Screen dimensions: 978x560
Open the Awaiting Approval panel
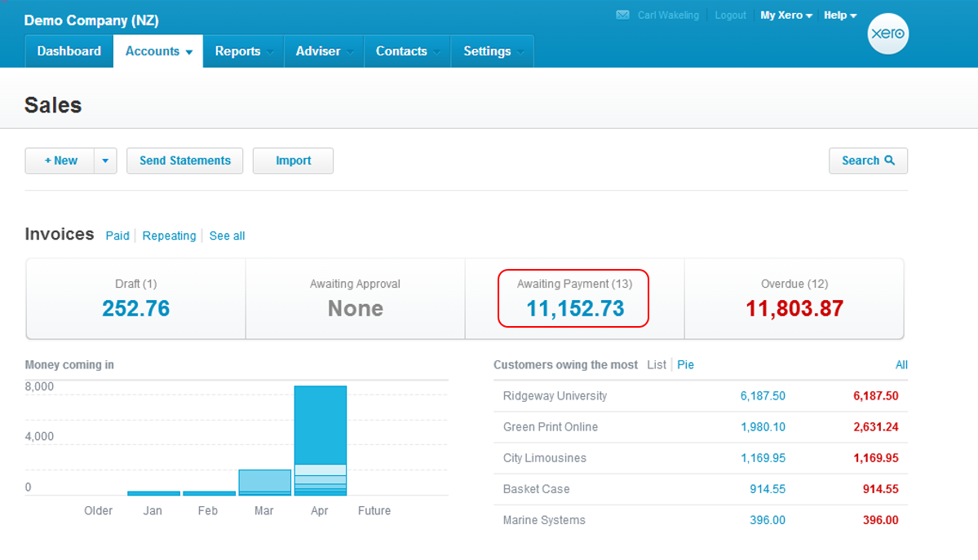[x=356, y=298]
